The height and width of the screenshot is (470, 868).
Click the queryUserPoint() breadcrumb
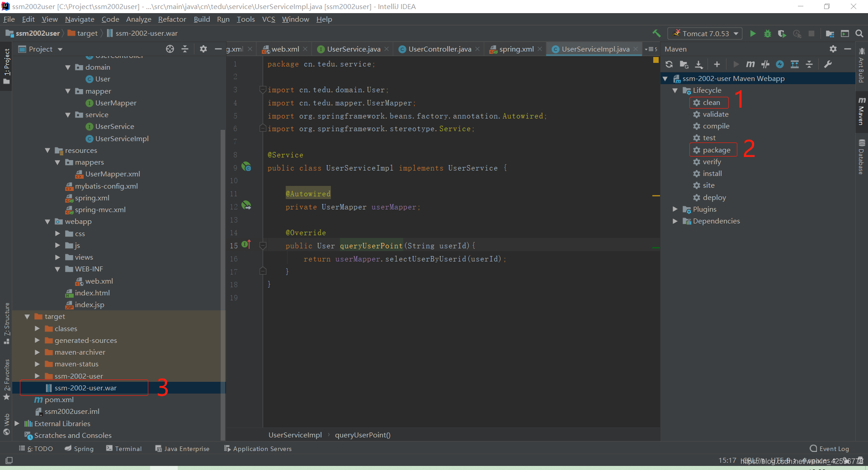coord(363,435)
